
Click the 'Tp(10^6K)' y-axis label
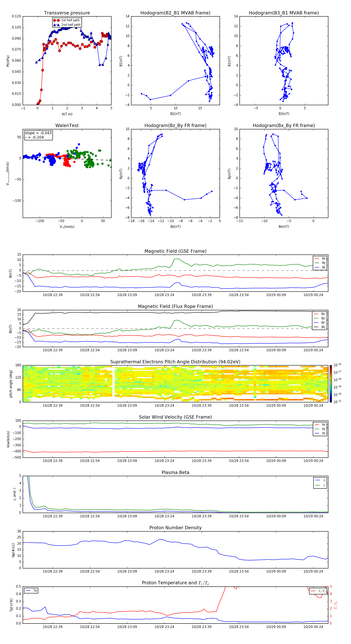pyautogui.click(x=11, y=605)
